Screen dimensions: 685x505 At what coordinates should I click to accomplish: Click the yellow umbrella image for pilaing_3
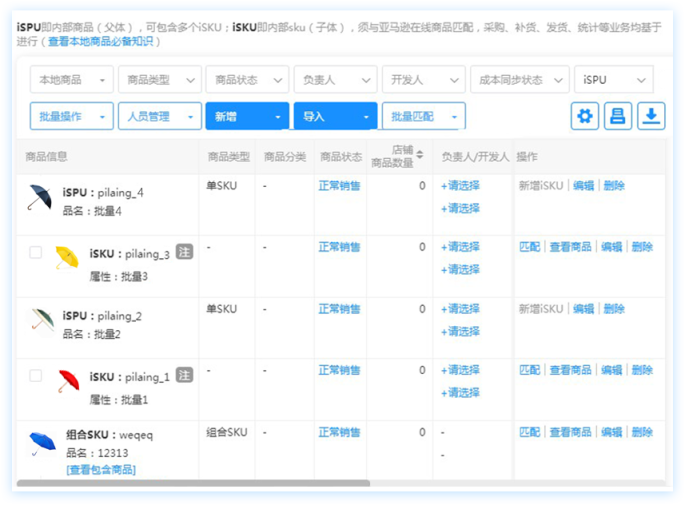66,258
